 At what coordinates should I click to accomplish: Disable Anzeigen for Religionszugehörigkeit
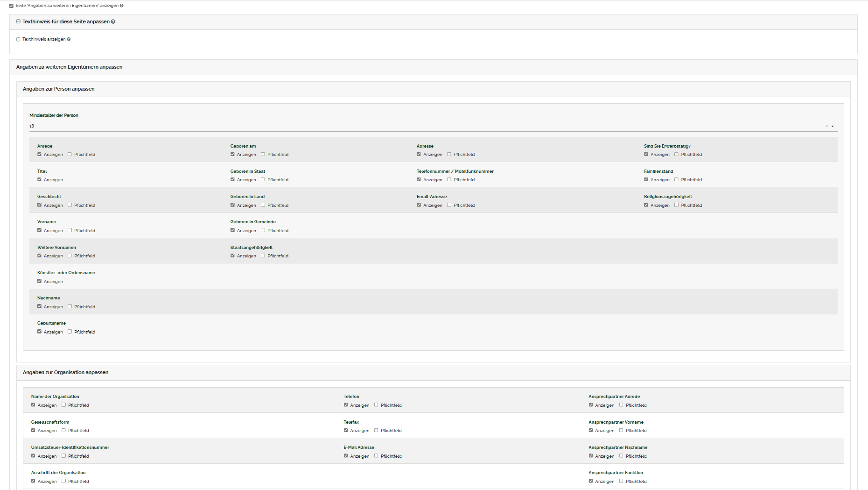646,205
